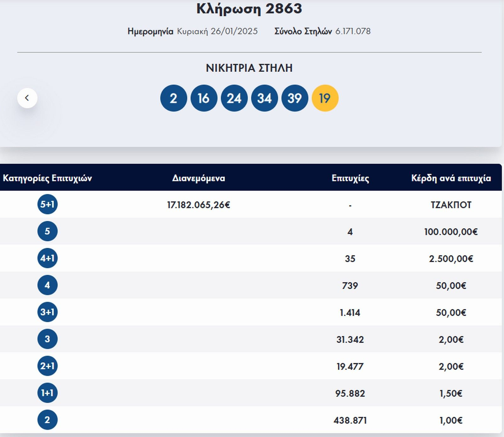504x437 pixels.
Task: Click winning number ball 2
Action: click(x=174, y=98)
